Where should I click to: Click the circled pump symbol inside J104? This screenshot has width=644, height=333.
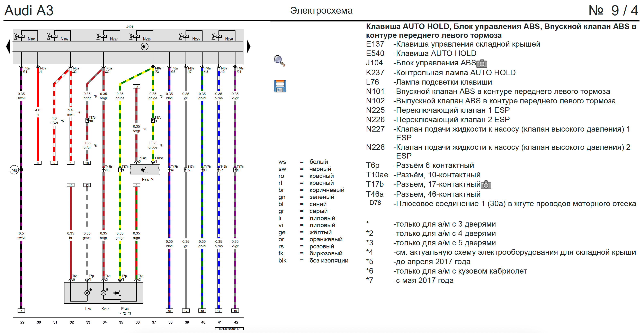coord(144,46)
